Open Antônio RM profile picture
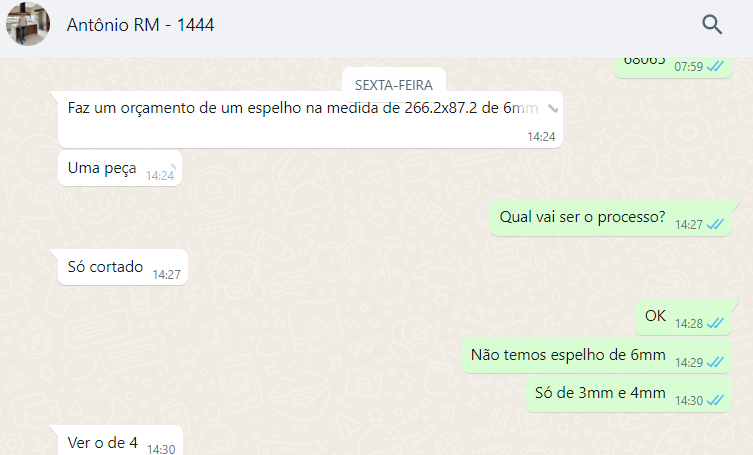 pyautogui.click(x=28, y=24)
